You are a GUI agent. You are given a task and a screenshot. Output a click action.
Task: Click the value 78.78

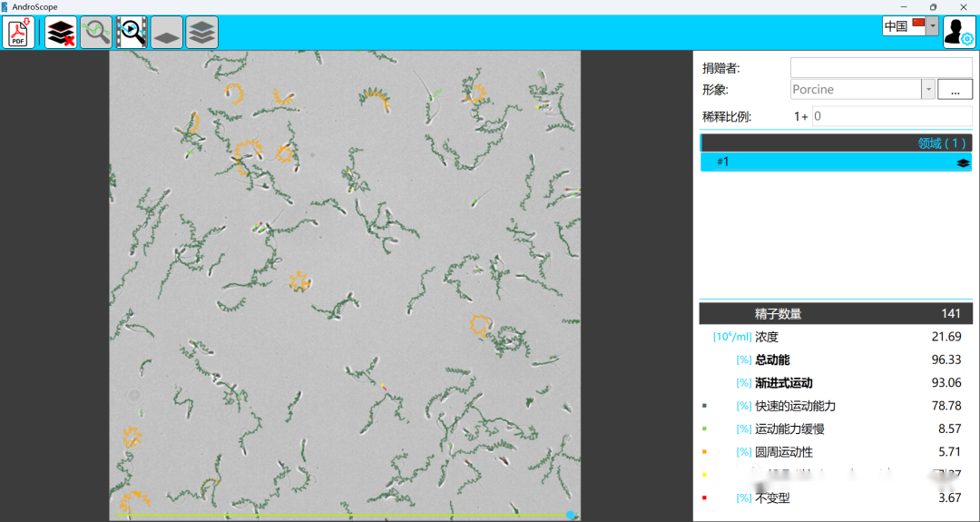coord(946,406)
